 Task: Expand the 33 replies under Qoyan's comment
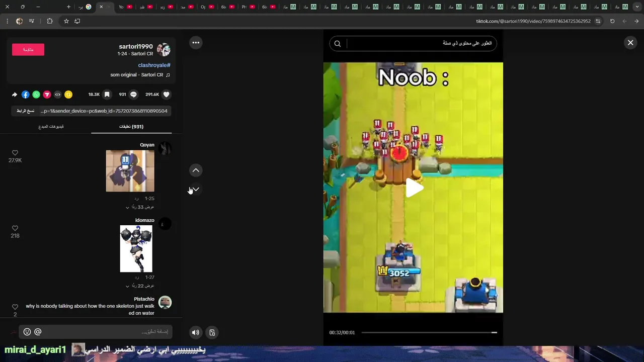[140, 207]
